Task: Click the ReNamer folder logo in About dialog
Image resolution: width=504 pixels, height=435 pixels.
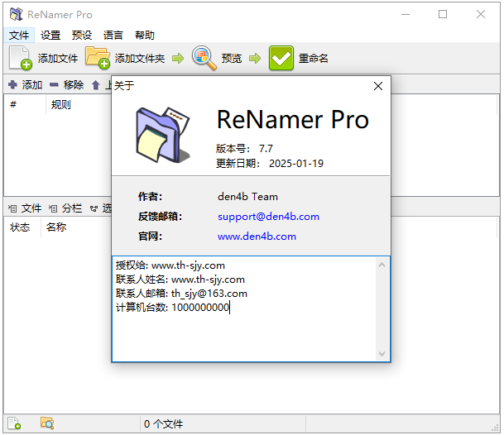Action: pyautogui.click(x=163, y=135)
